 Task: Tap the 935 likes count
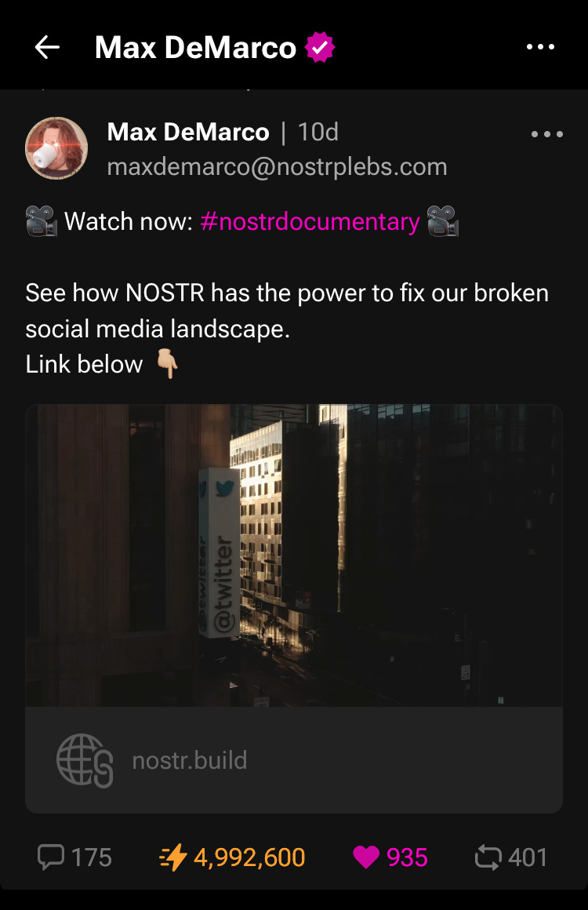click(x=407, y=857)
